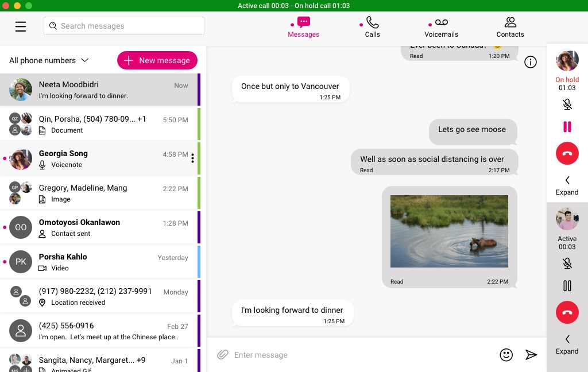Send the message with arrow icon

pyautogui.click(x=531, y=355)
